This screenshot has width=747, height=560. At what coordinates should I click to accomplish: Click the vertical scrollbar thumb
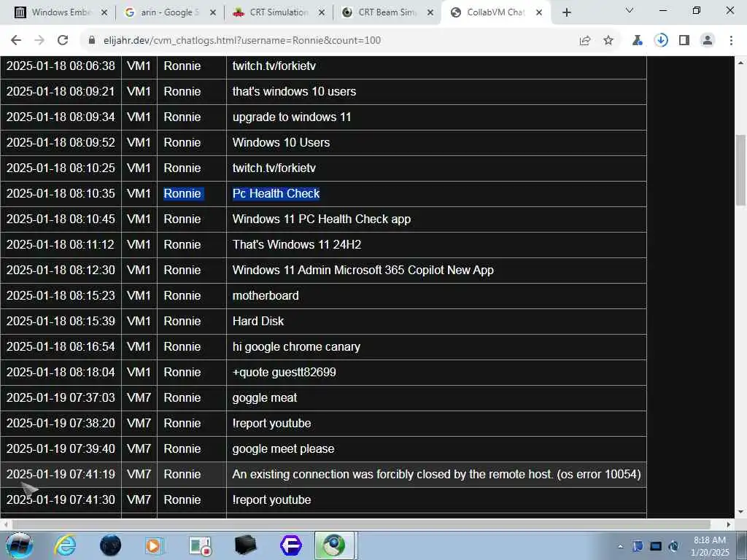(x=741, y=170)
